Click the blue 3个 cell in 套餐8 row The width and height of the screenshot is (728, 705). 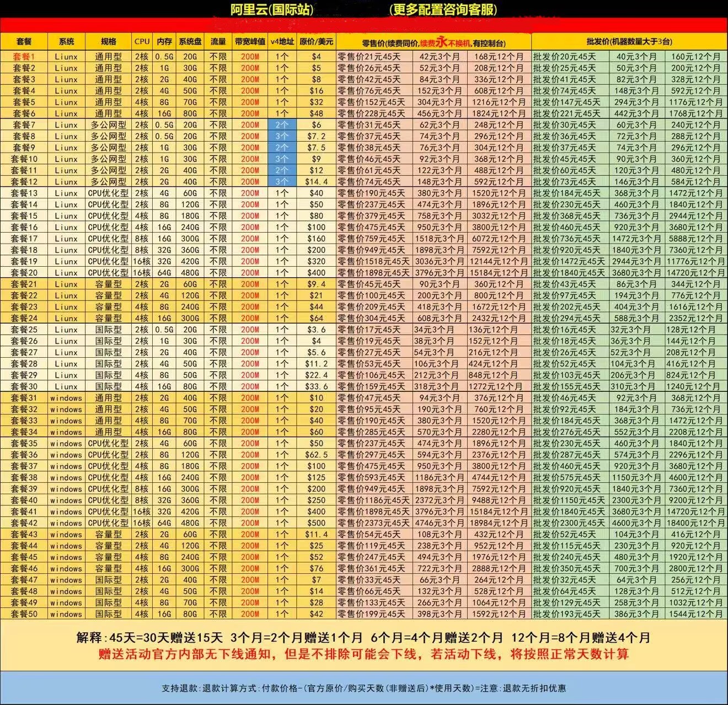tap(282, 136)
